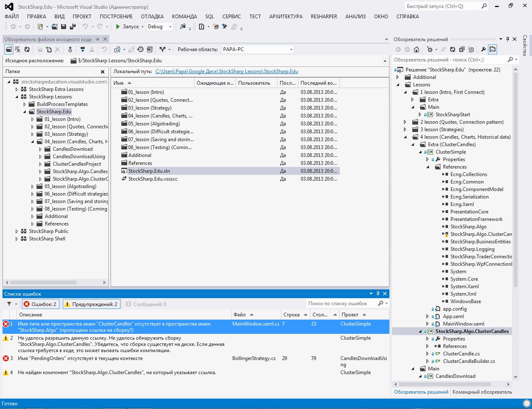Image resolution: width=532 pixels, height=409 pixels.
Task: Expand the StockSharp Public node
Action: pos(17,231)
